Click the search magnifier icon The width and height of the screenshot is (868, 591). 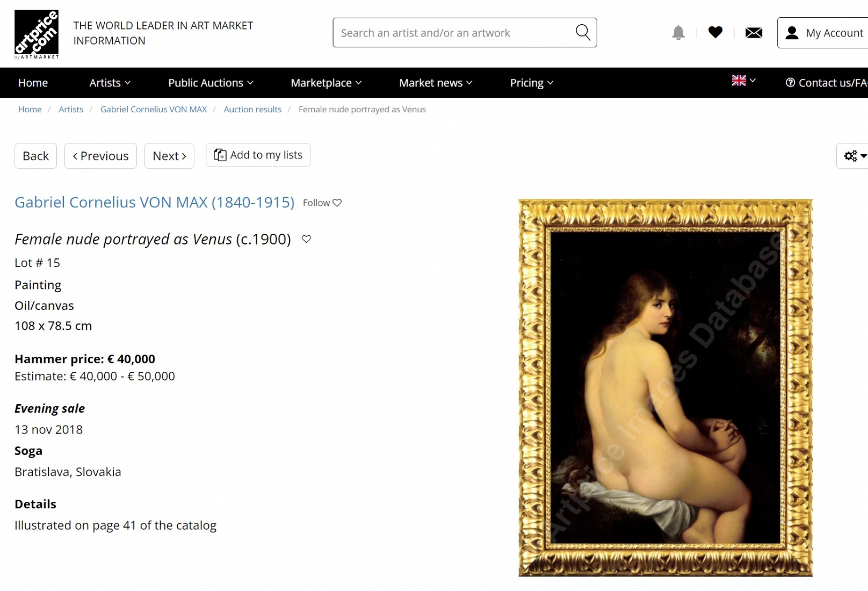coord(583,32)
